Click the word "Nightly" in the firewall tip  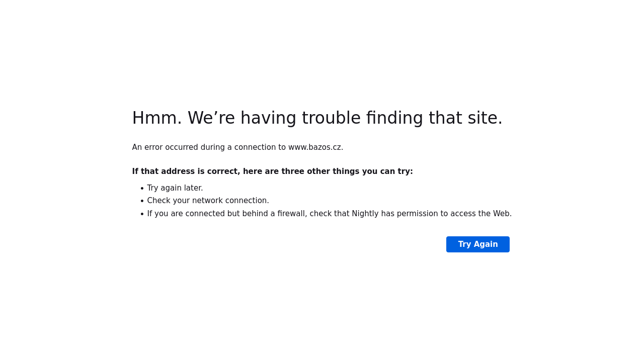click(365, 214)
